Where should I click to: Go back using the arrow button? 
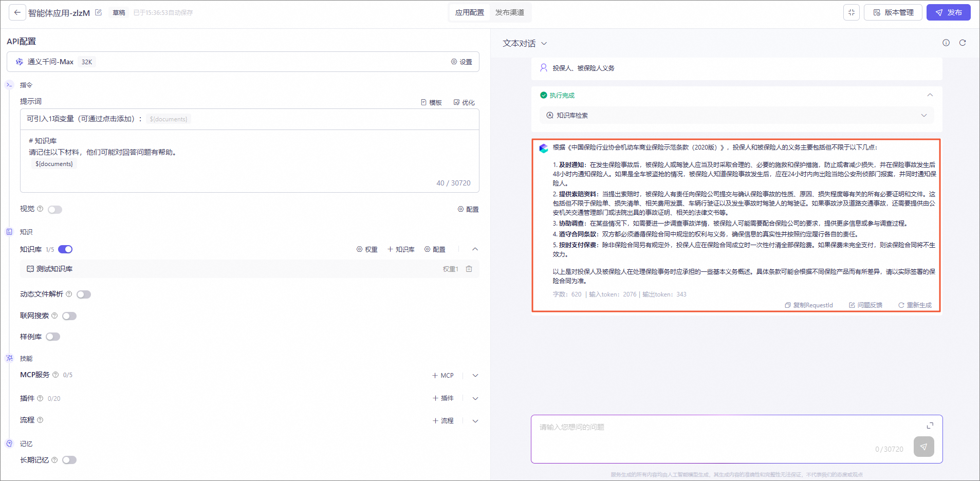coord(17,12)
